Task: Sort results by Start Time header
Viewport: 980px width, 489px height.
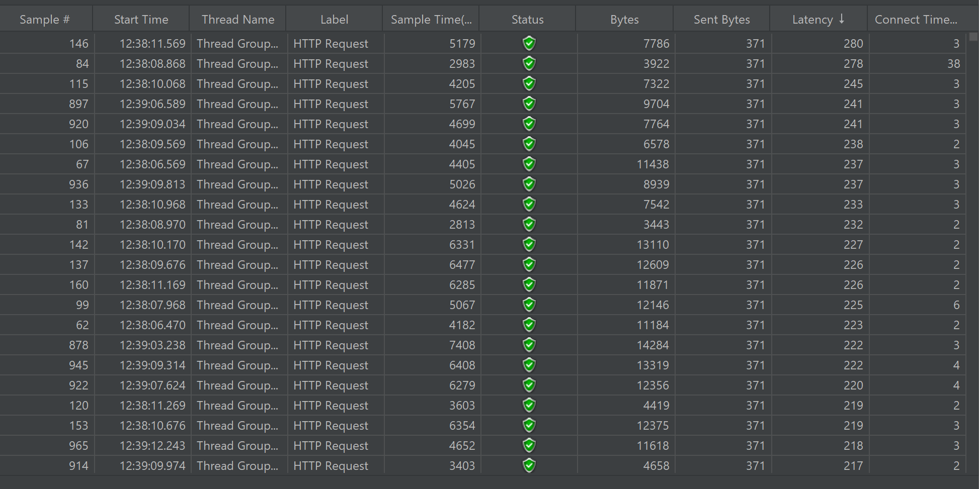Action: click(x=141, y=20)
